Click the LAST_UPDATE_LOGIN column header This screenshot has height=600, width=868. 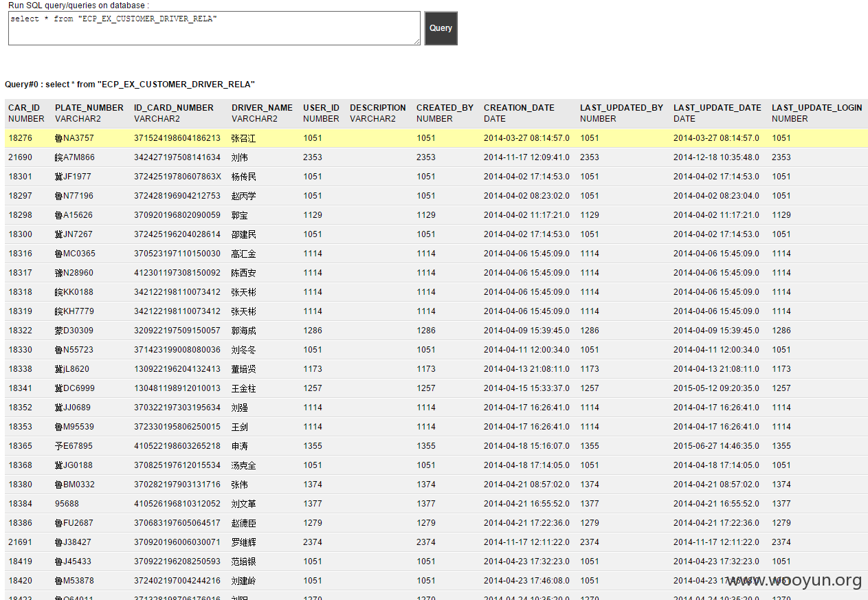pyautogui.click(x=816, y=108)
